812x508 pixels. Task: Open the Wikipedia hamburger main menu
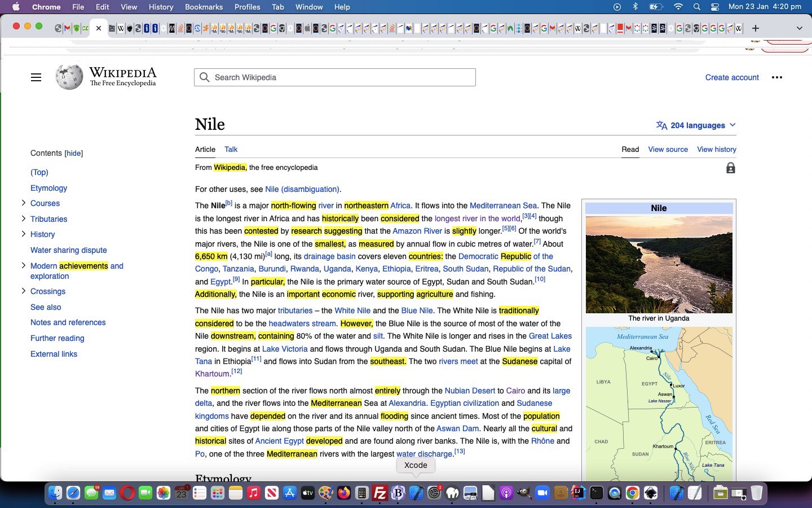tap(36, 77)
